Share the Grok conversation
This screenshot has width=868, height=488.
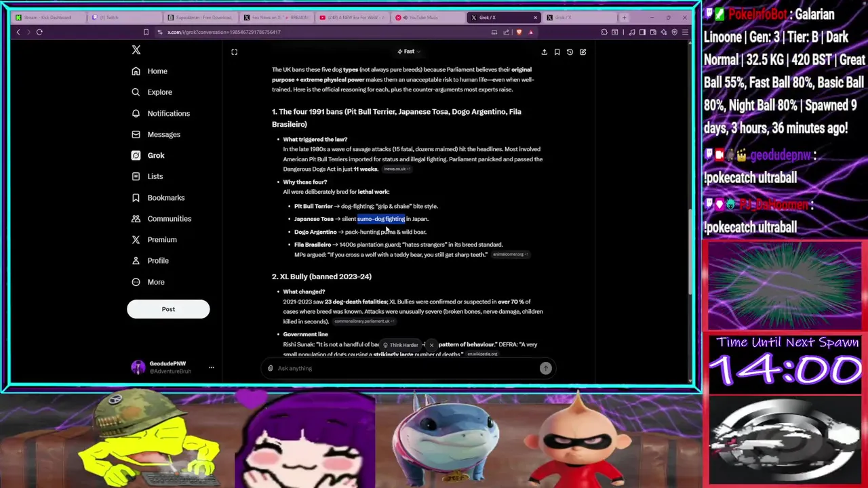click(544, 52)
